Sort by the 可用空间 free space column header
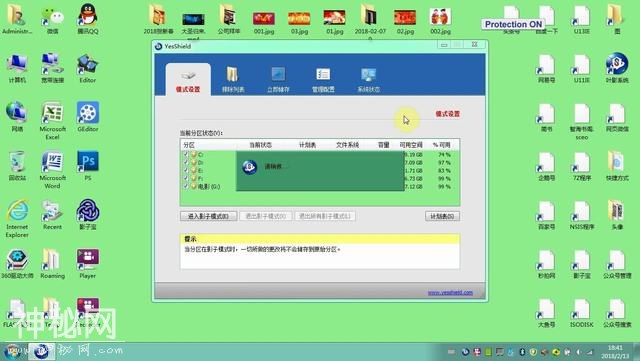This screenshot has width=640, height=361. pos(411,145)
